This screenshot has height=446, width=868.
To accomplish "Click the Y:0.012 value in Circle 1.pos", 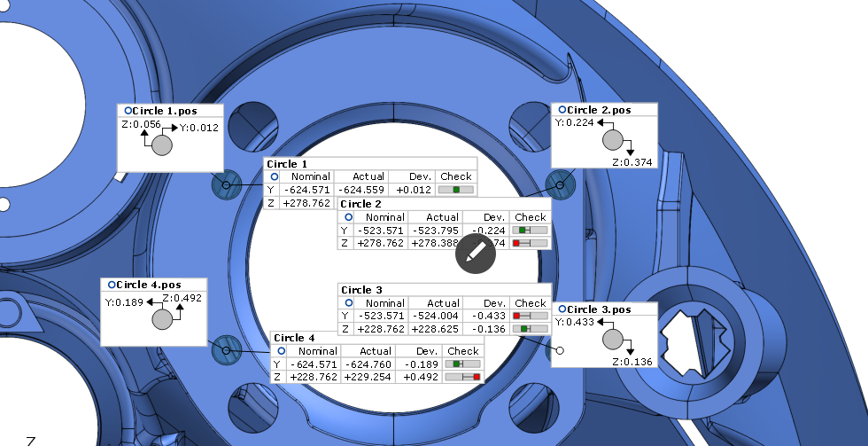I will pos(199,128).
